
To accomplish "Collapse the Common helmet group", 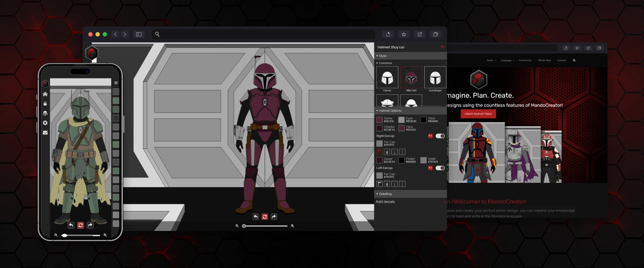I will click(411, 63).
